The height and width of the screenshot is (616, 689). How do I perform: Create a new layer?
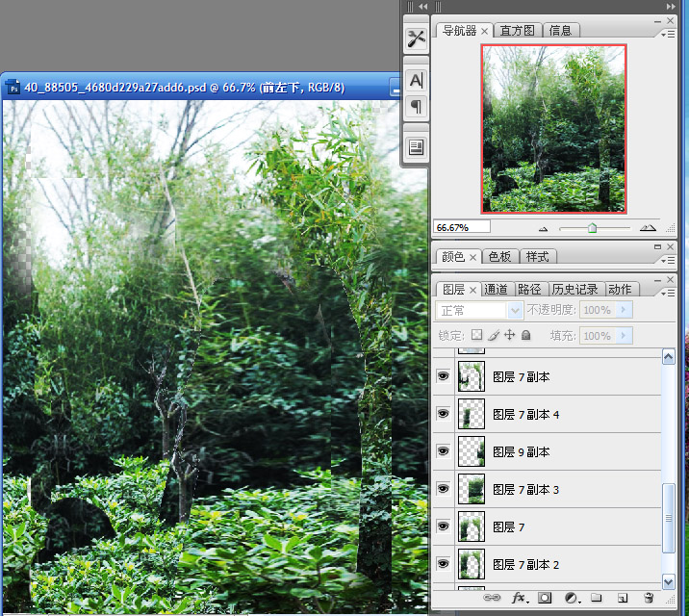pyautogui.click(x=623, y=598)
